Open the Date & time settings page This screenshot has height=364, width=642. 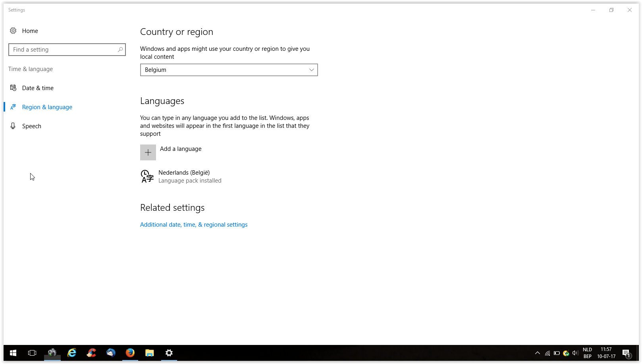coord(38,88)
